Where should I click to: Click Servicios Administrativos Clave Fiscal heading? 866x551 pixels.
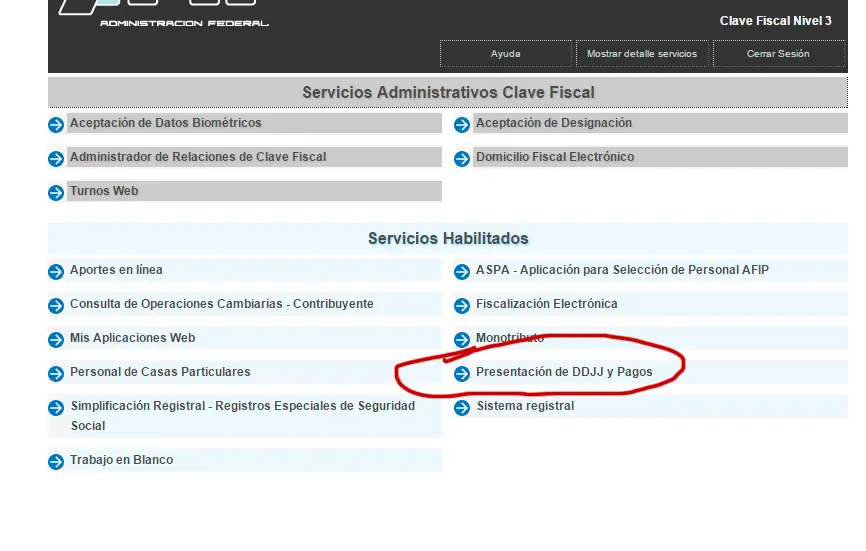(x=448, y=92)
